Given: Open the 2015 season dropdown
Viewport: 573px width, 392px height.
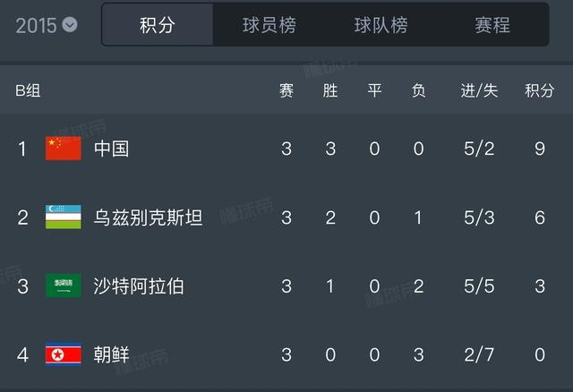Looking at the screenshot, I should coord(47,24).
